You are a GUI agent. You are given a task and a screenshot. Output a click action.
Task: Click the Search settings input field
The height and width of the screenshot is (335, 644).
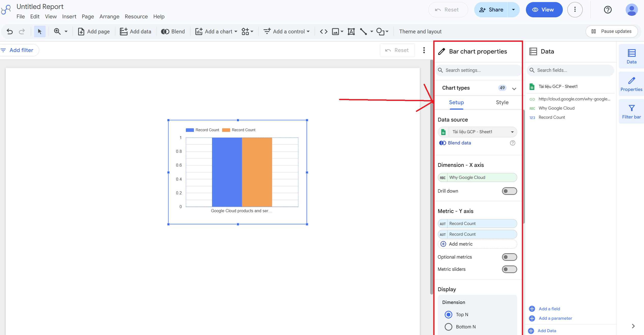[x=478, y=70]
